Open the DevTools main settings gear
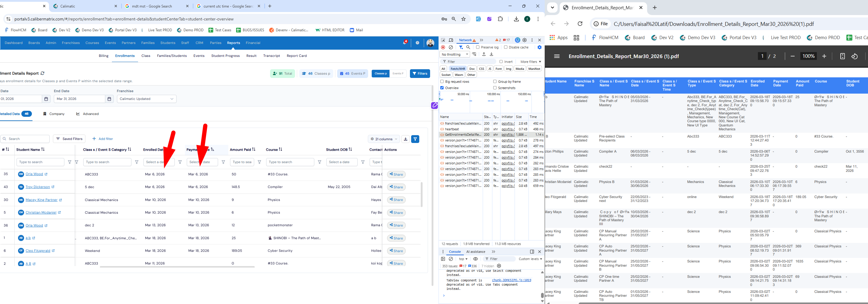Image resolution: width=868 pixels, height=304 pixels. tap(525, 40)
